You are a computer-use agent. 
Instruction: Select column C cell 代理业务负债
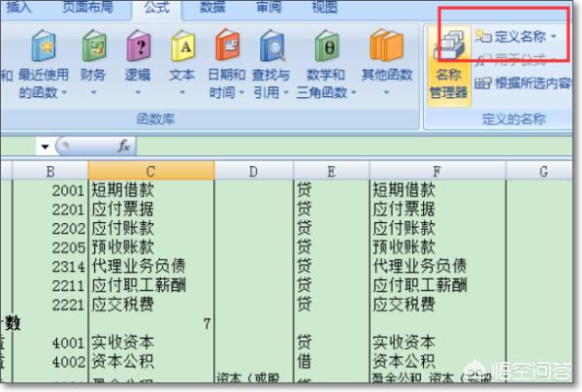(151, 266)
